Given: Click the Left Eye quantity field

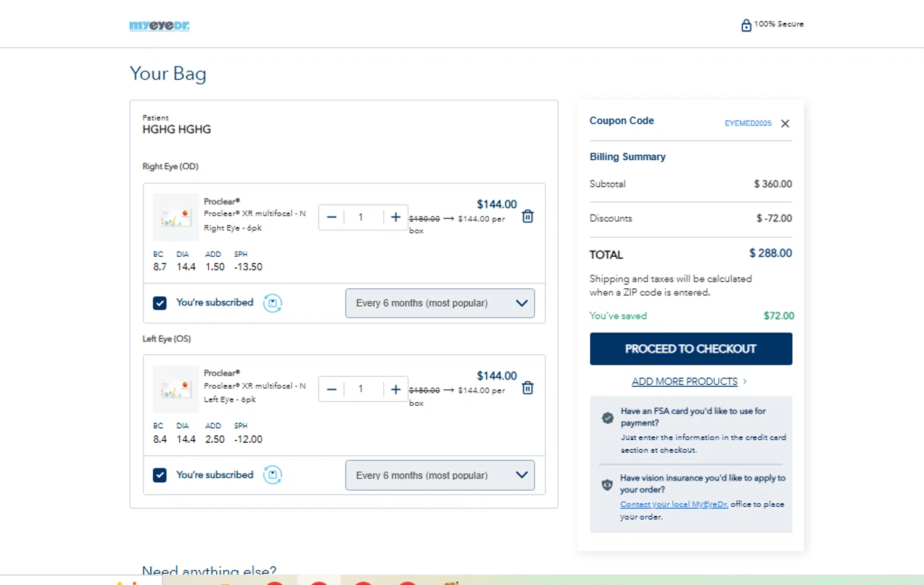Looking at the screenshot, I should click(363, 389).
